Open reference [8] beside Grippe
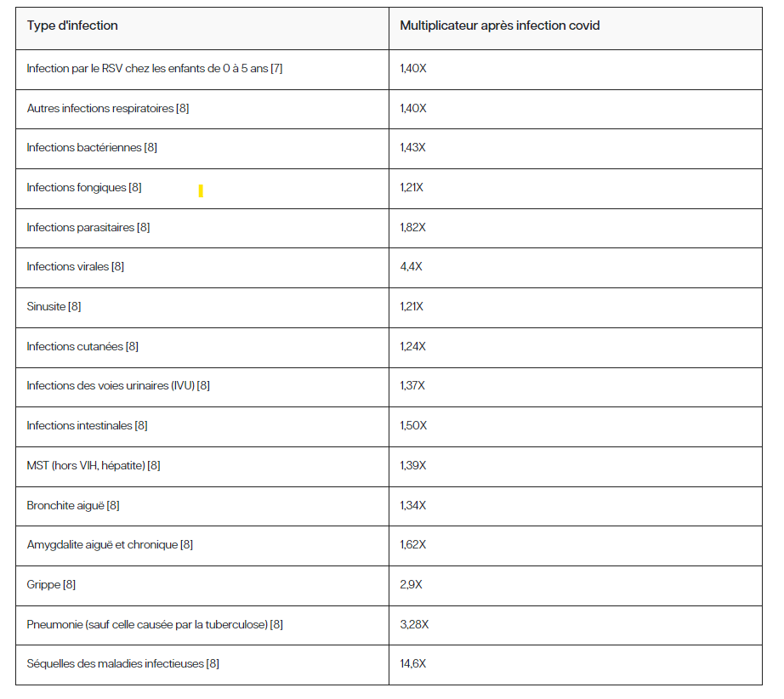Viewport: 784px width, 699px height. (x=70, y=585)
